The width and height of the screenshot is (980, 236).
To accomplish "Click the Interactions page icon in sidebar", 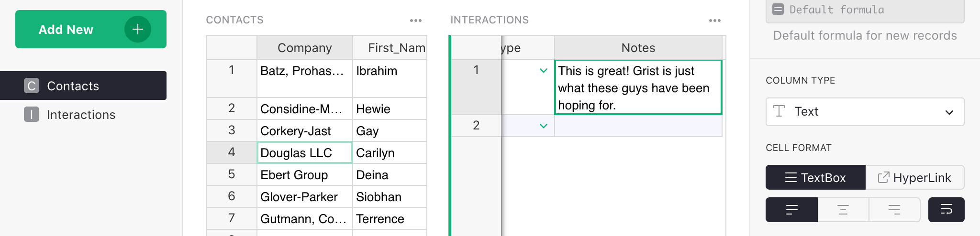I will tap(32, 115).
